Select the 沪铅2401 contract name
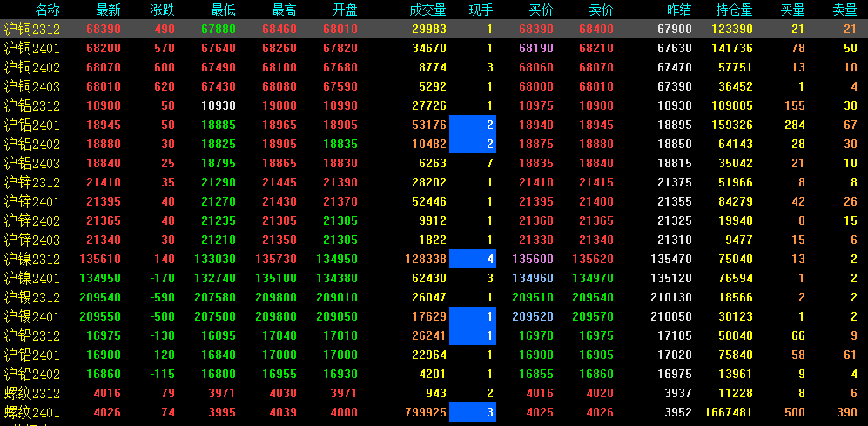868x426 pixels. [x=31, y=355]
